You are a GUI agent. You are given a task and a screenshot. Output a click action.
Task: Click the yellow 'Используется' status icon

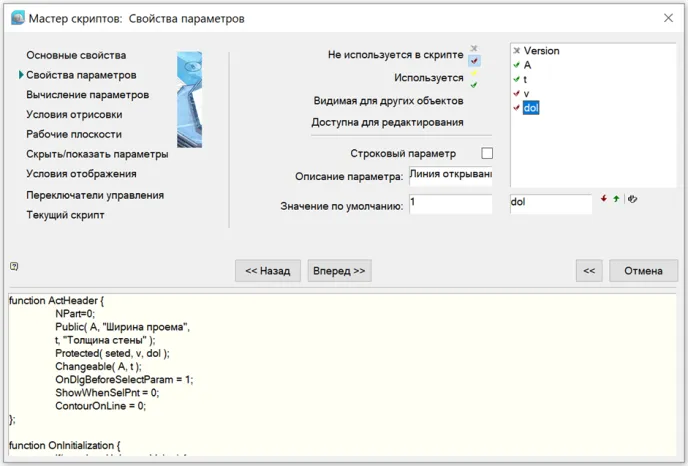pos(474,74)
